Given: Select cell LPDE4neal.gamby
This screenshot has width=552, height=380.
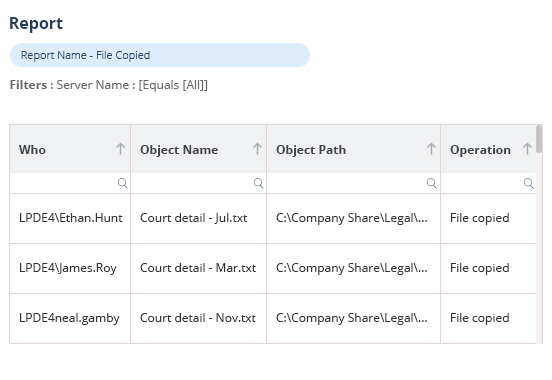Looking at the screenshot, I should click(70, 318).
